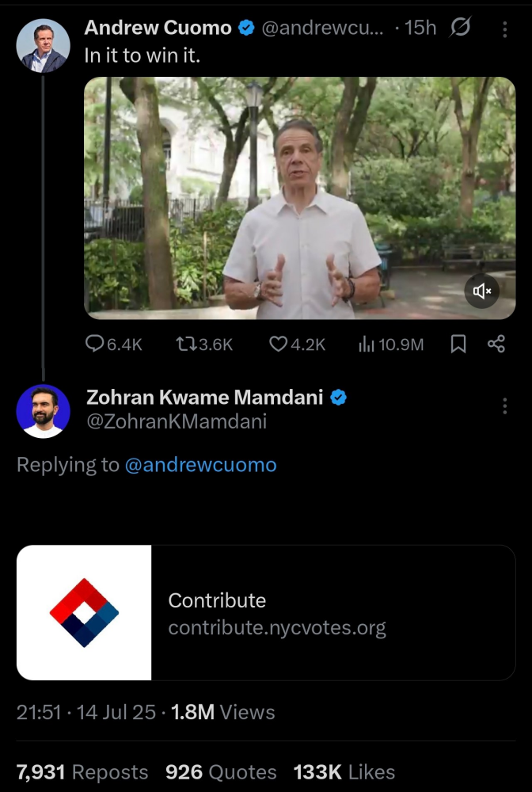Click the Grok icon next to 15h
Screen dimensions: 532x792
[460, 29]
